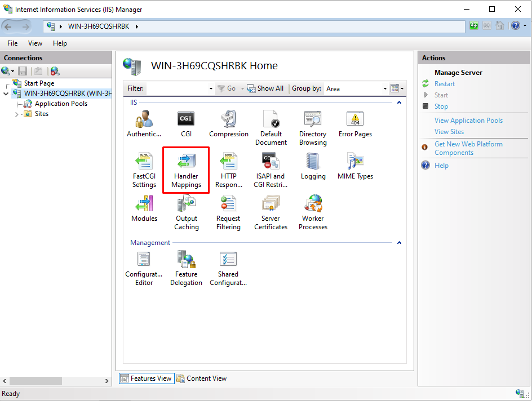Click the Help link in Actions pane

point(441,166)
